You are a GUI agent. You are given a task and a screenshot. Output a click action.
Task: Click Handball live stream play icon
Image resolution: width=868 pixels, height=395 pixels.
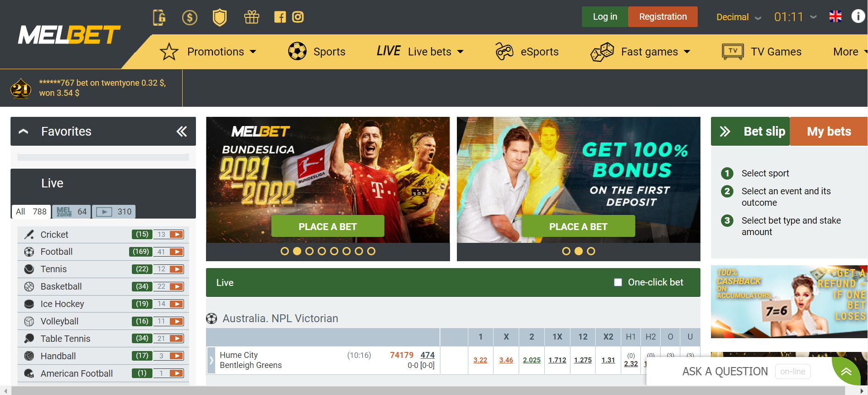pyautogui.click(x=176, y=356)
